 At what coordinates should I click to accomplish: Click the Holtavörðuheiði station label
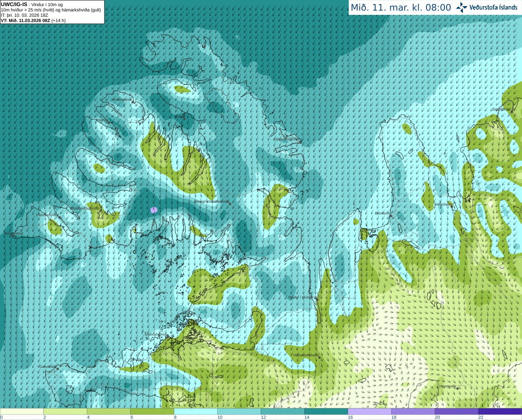(306, 355)
